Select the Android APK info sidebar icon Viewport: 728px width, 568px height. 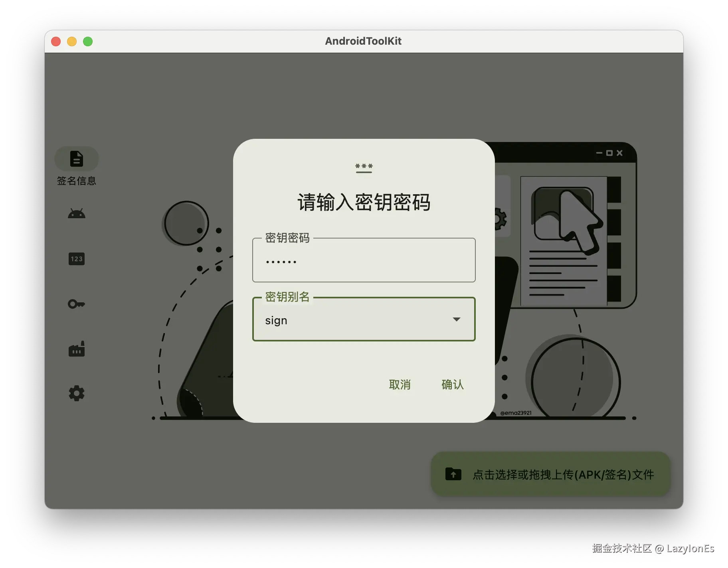pyautogui.click(x=76, y=214)
